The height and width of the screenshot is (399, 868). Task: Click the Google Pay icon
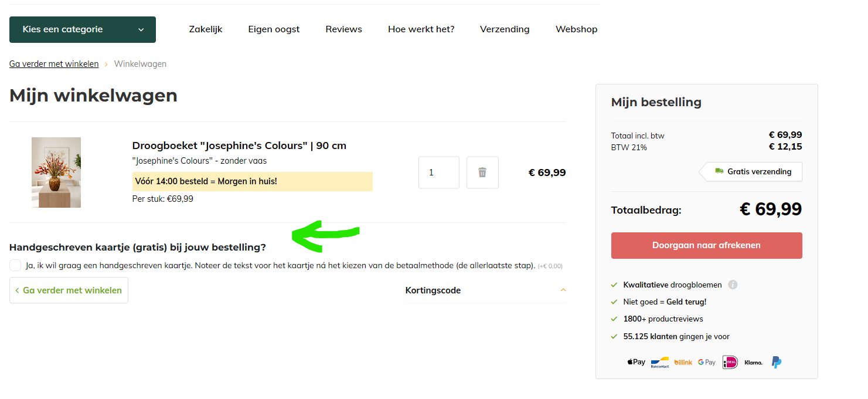[706, 362]
